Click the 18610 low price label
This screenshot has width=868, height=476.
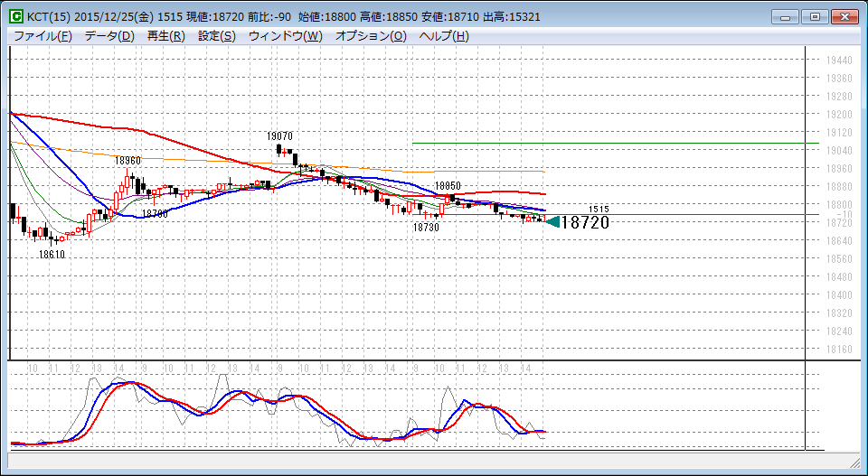(52, 255)
